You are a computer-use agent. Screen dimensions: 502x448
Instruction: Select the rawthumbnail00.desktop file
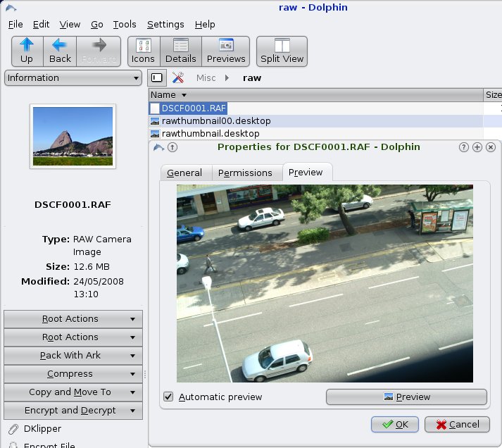tap(215, 121)
